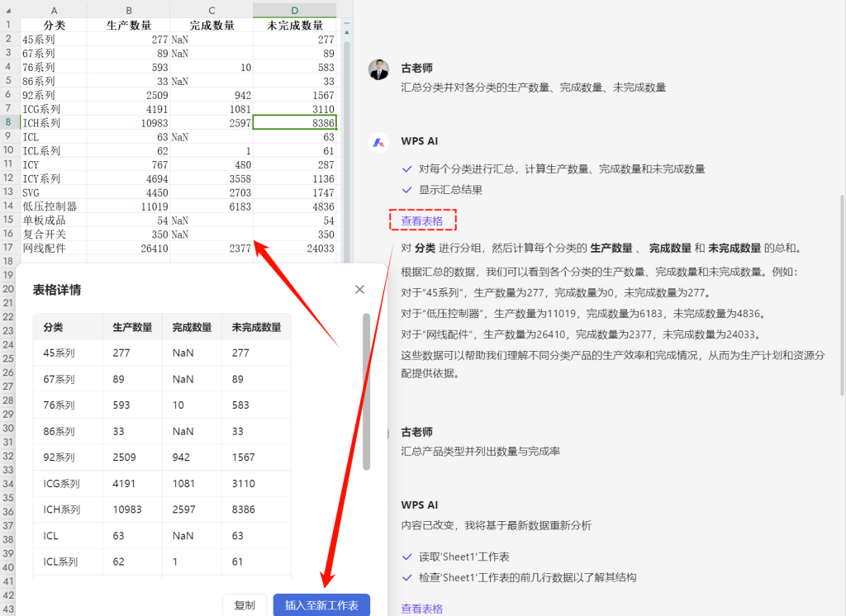
Task: Click the 单板成品 cell
Action: click(54, 220)
